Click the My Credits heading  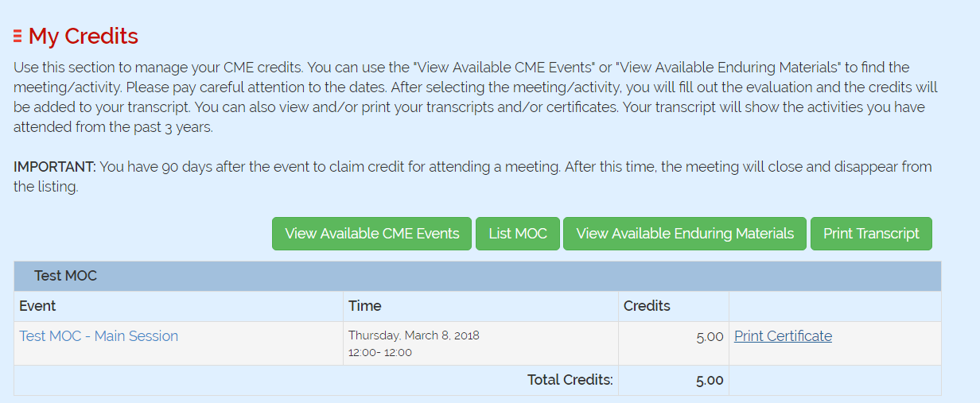pos(83,37)
